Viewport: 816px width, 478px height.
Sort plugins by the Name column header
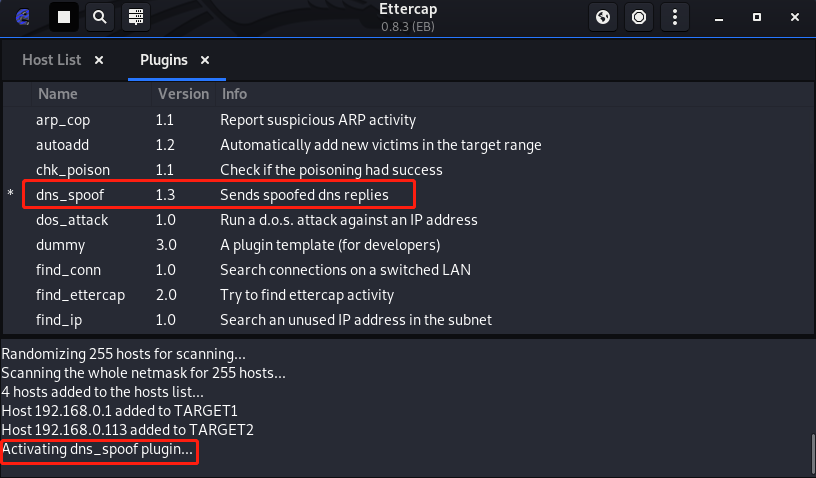58,94
